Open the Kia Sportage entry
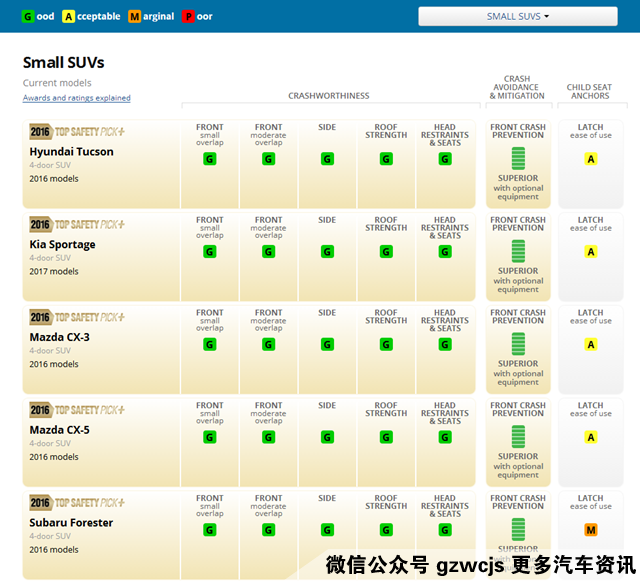This screenshot has width=640, height=582. click(x=62, y=245)
